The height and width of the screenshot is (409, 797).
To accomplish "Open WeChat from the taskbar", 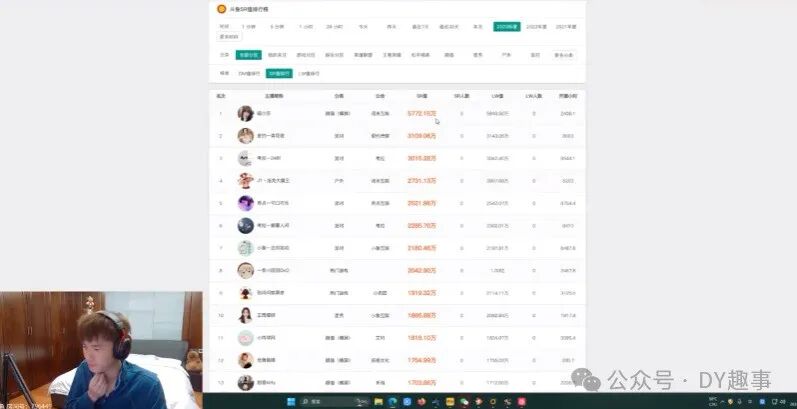I will [464, 401].
